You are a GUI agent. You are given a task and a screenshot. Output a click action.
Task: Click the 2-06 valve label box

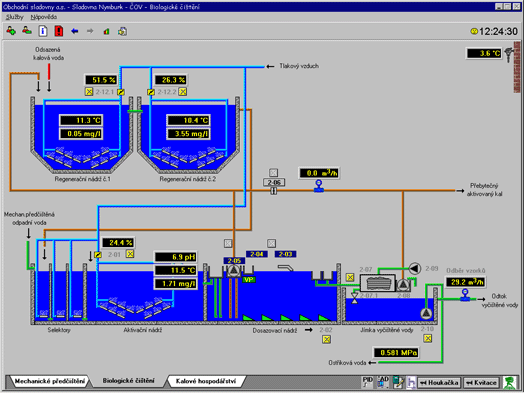274,182
